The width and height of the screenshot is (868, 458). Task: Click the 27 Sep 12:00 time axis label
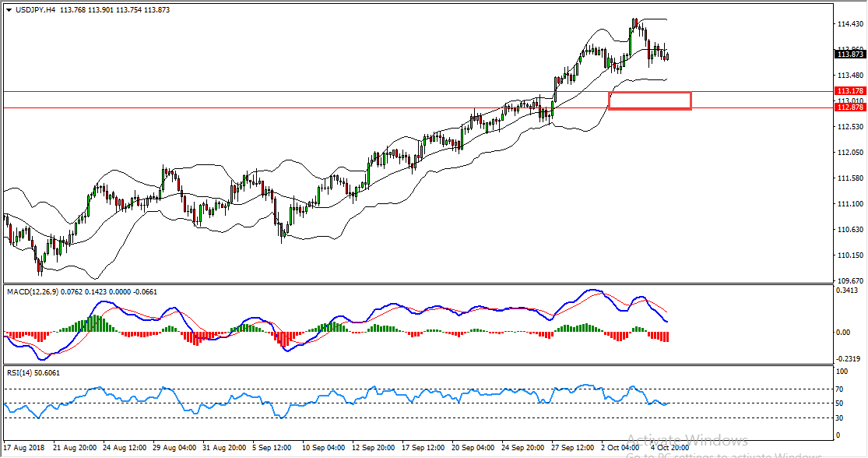pos(573,447)
